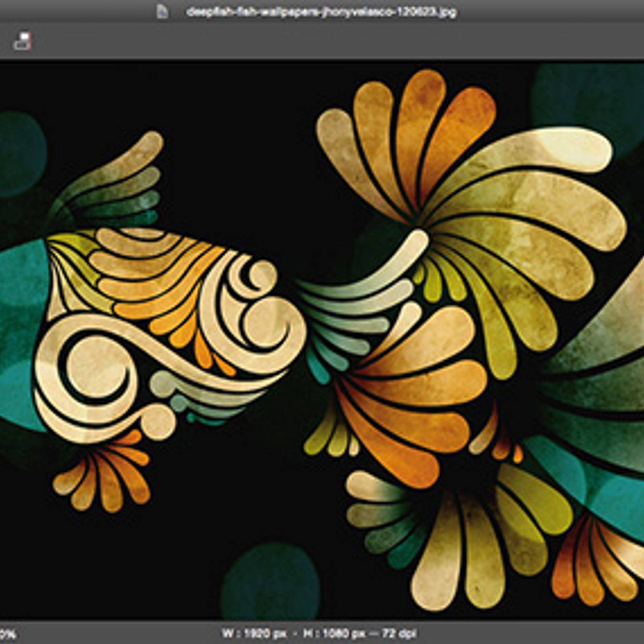
Task: Click the zoom percentage in the status bar
Action: click(x=8, y=635)
